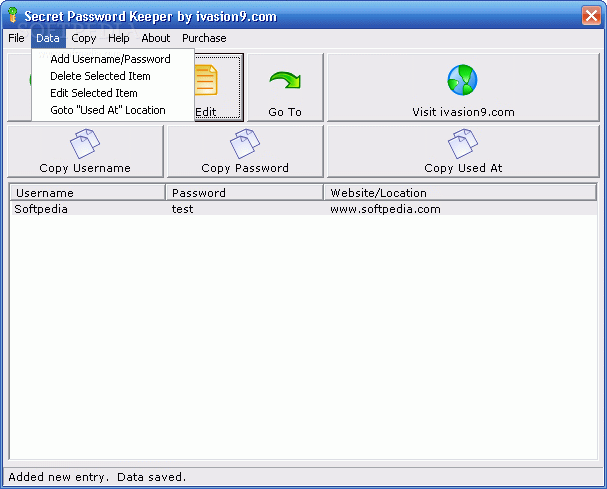Sort by the Password column header
The image size is (607, 489).
pos(245,192)
